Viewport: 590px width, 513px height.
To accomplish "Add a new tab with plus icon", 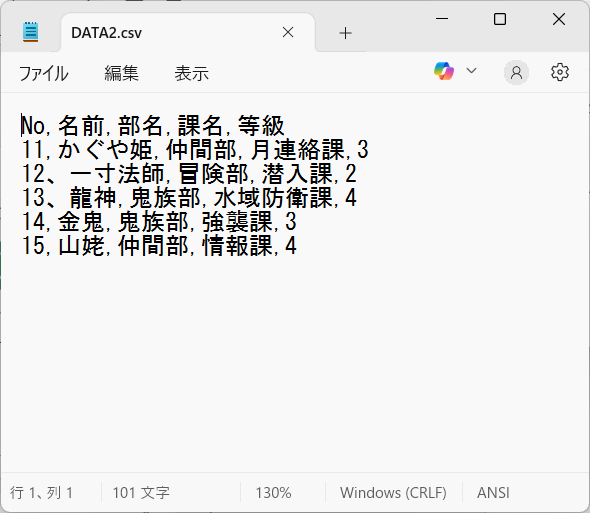I will [345, 33].
